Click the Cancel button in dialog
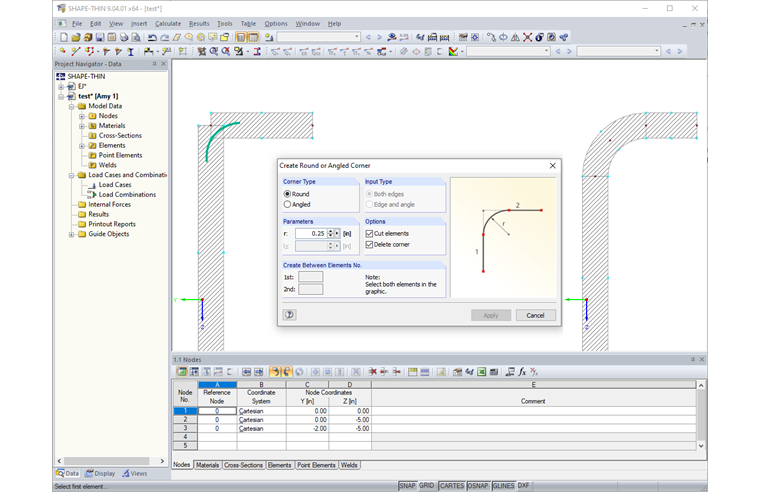760x492 pixels. coord(536,315)
